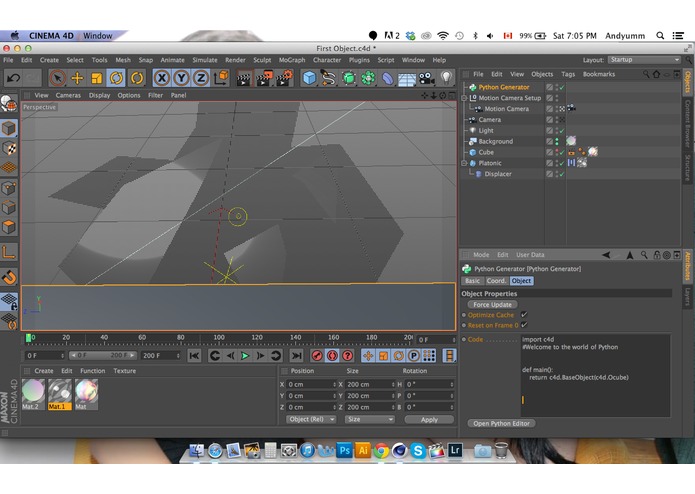Click frame 100 on the timeline
Viewport: 695px width, 494px height.
219,338
